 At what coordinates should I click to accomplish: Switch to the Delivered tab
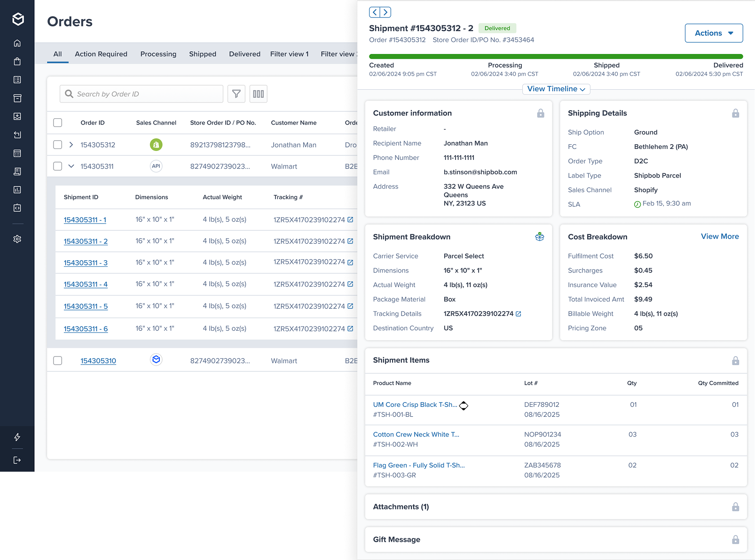pos(244,54)
